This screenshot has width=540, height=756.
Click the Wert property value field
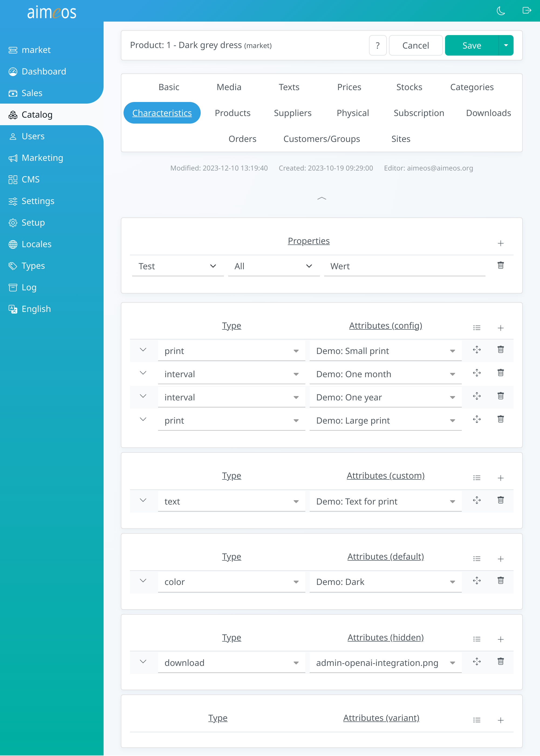point(404,266)
